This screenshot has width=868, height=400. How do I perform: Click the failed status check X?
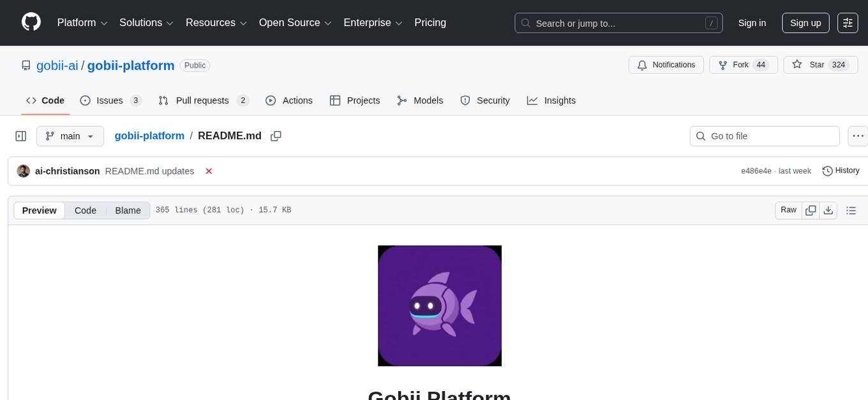pos(209,171)
